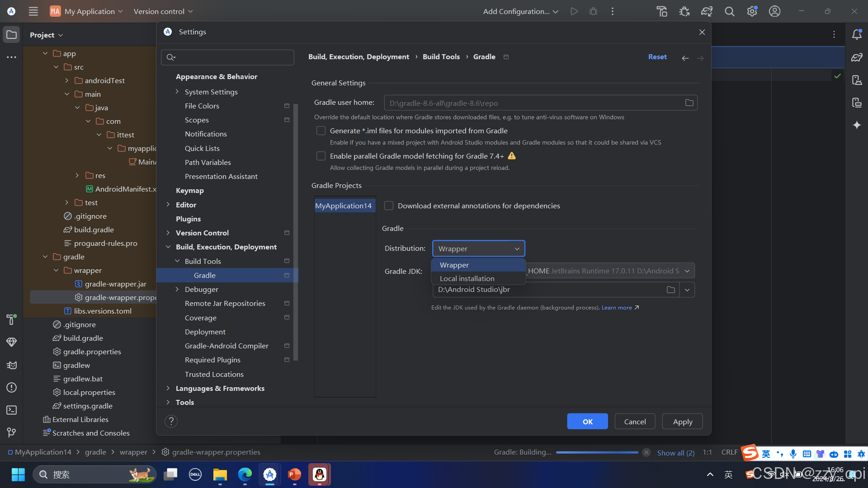Open the Logcat cat icon
Viewport: 868px width, 488px height.
(x=11, y=365)
